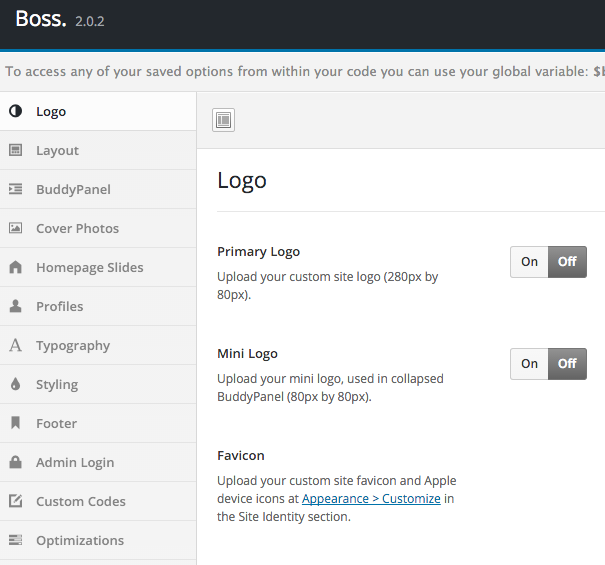Click the Favicon heading
The height and width of the screenshot is (565, 605).
(241, 455)
